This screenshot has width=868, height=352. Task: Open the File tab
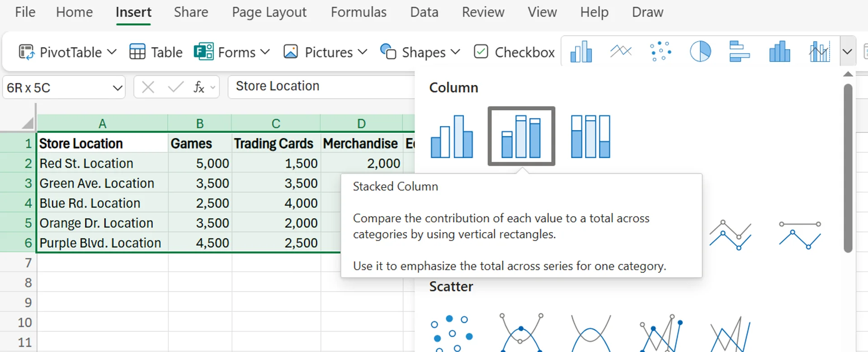click(25, 12)
